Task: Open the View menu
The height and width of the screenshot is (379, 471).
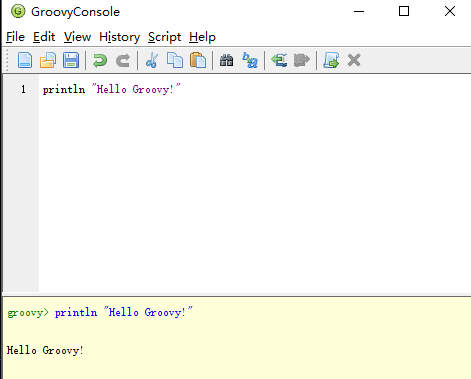Action: (77, 37)
